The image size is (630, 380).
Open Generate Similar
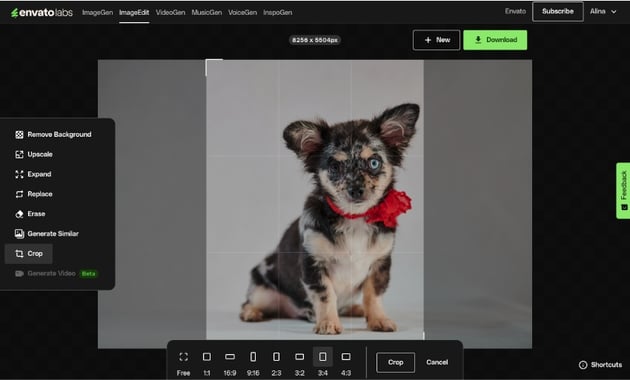click(47, 234)
